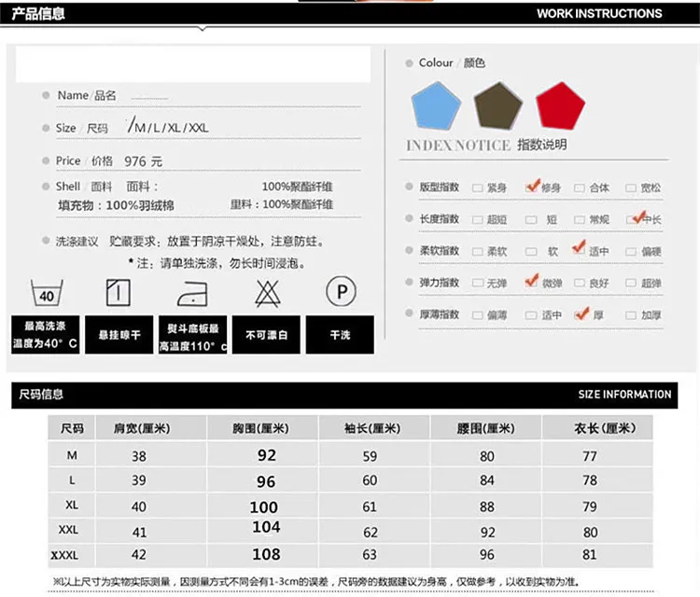
Task: Check the 超弹 elasticity checkbox
Action: tap(631, 283)
